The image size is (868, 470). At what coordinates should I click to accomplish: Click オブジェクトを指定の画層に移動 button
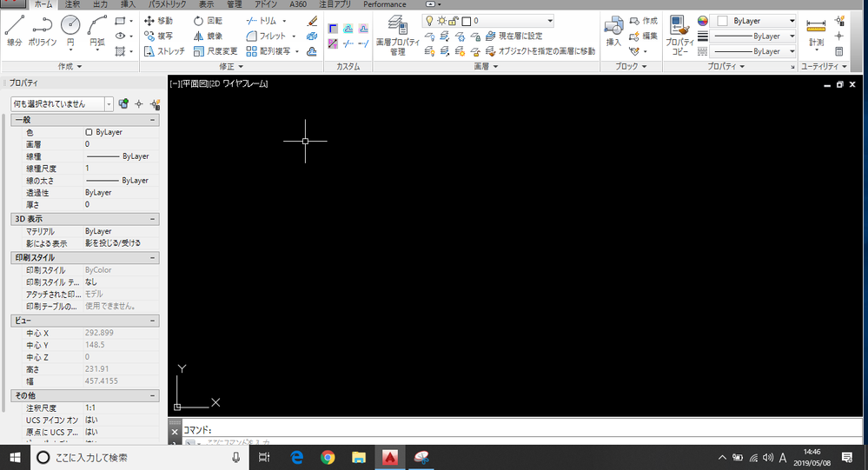point(540,51)
